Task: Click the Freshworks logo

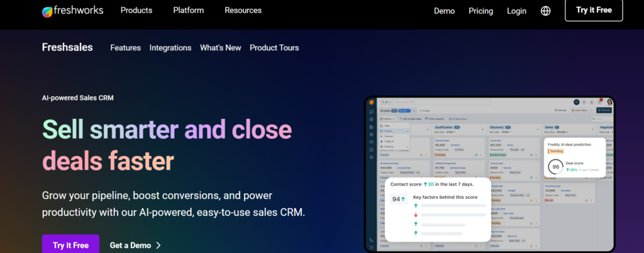Action: pyautogui.click(x=72, y=11)
